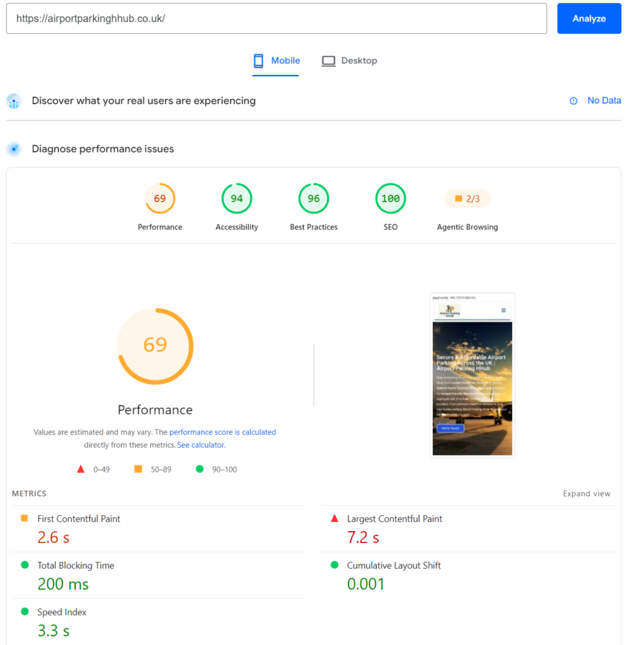Switch to the Mobile tab

pyautogui.click(x=276, y=61)
